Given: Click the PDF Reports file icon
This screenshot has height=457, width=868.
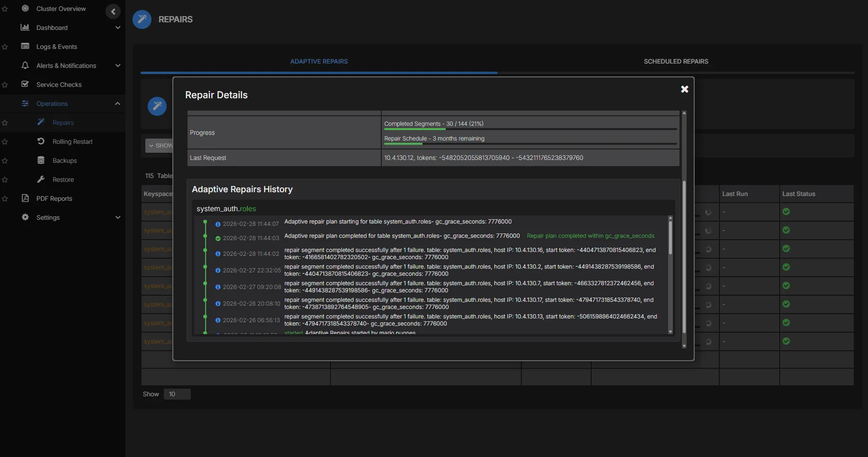Looking at the screenshot, I should 25,198.
